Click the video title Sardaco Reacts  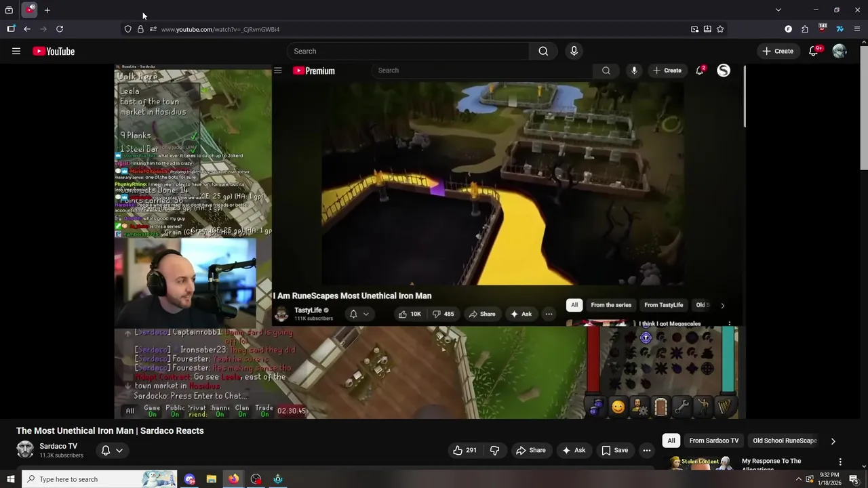(x=110, y=430)
